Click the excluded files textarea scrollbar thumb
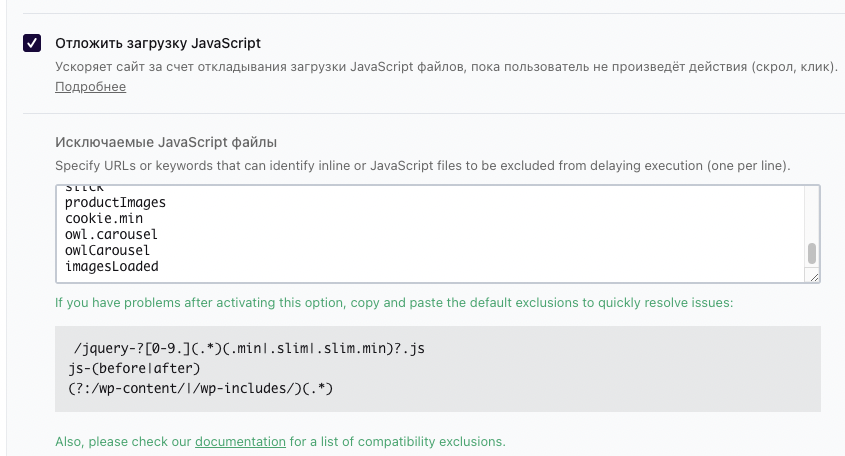The width and height of the screenshot is (845, 456). [812, 252]
